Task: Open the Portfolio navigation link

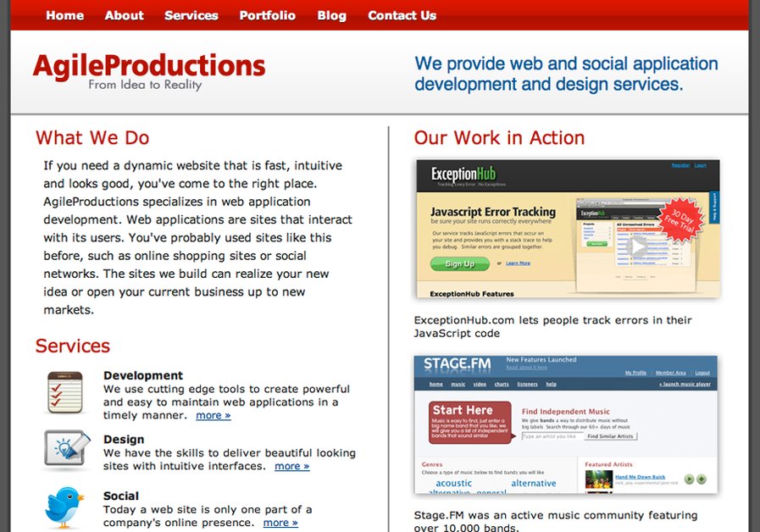Action: click(x=268, y=15)
